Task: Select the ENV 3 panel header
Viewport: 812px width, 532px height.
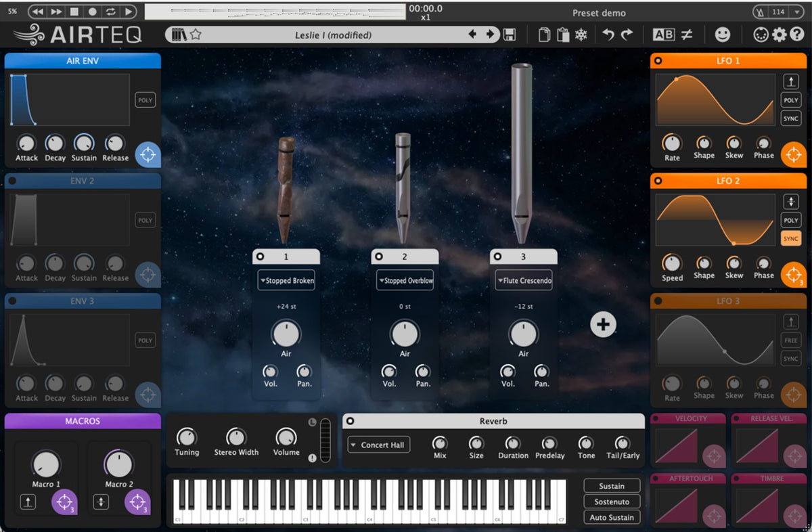Action: [83, 301]
